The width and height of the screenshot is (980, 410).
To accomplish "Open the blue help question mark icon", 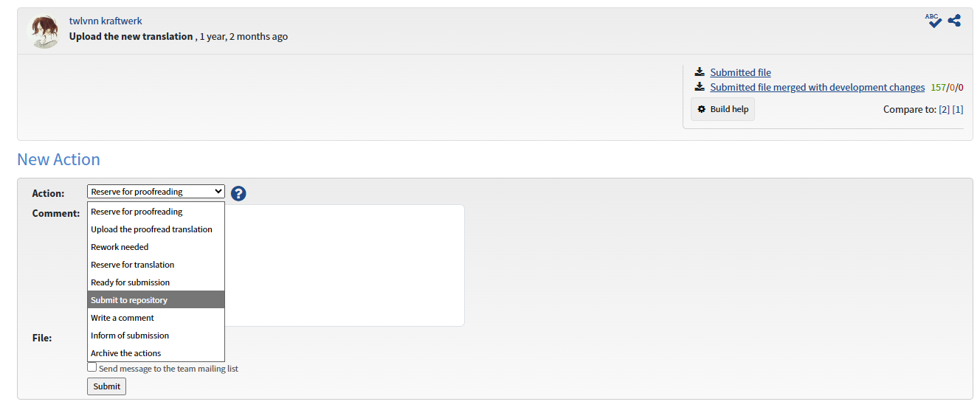I will (x=238, y=193).
